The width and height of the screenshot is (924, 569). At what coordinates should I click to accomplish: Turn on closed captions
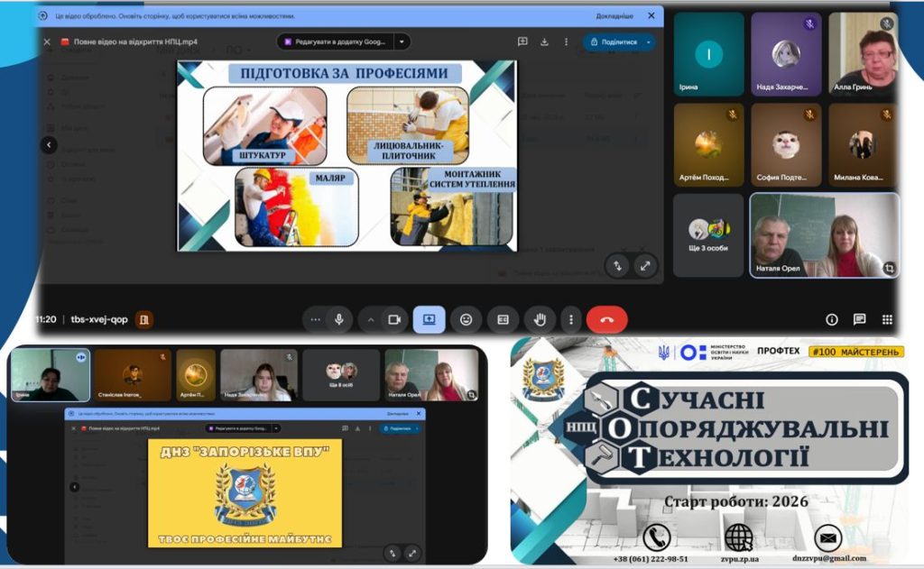point(503,319)
